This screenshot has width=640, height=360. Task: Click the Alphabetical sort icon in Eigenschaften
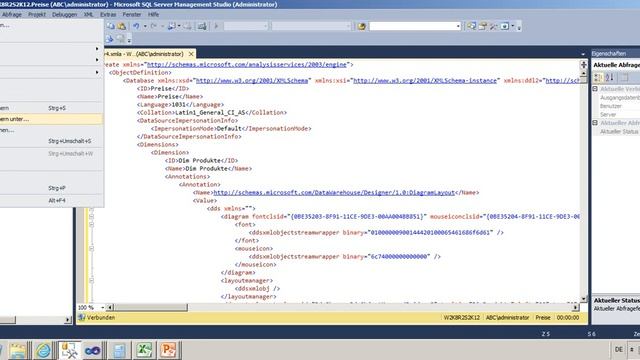tap(609, 78)
